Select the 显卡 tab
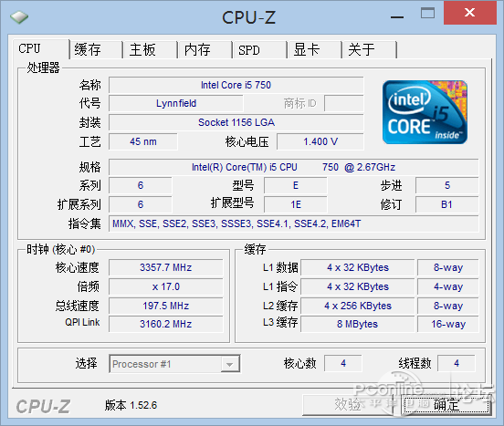 pos(314,50)
